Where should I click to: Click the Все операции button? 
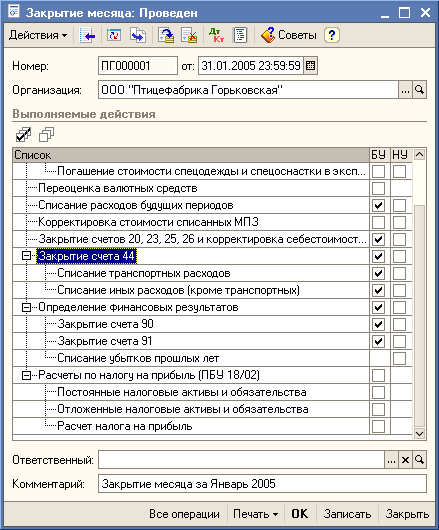[184, 514]
